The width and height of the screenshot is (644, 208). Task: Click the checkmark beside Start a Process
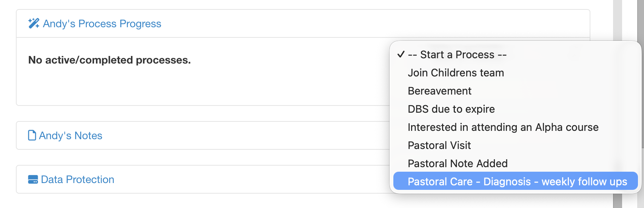(401, 54)
